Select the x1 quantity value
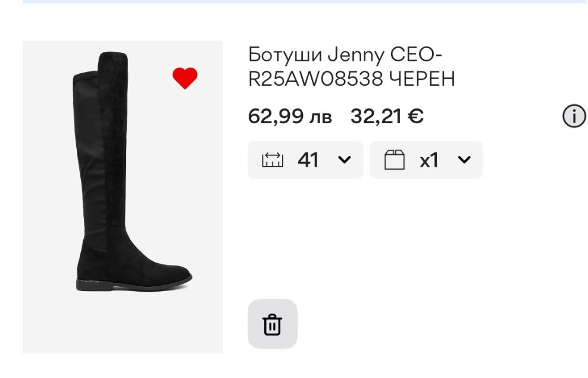Screen dimensions: 588x378 point(429,160)
